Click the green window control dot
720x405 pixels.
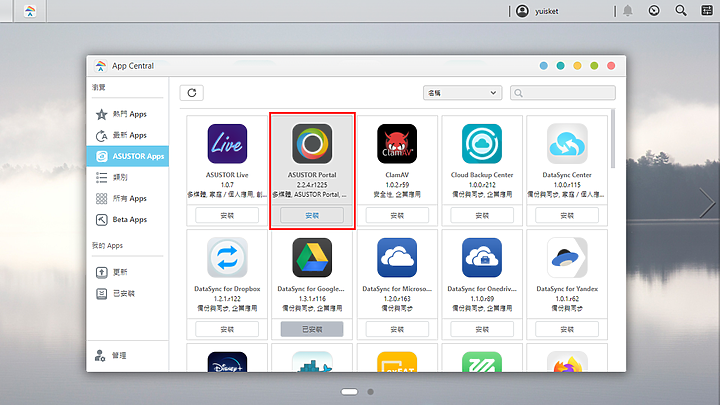coord(594,66)
